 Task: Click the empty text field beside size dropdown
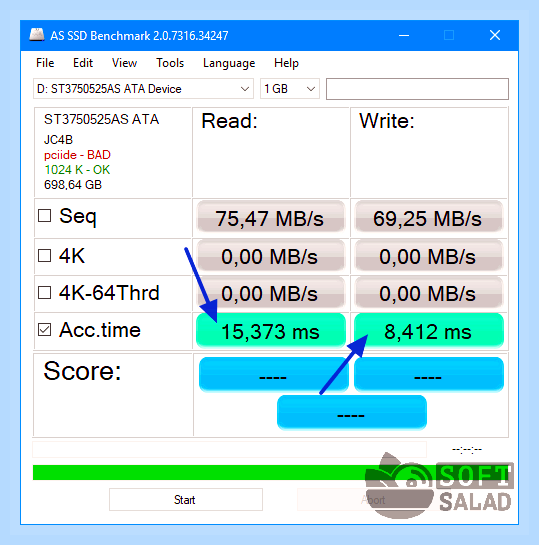pyautogui.click(x=417, y=89)
